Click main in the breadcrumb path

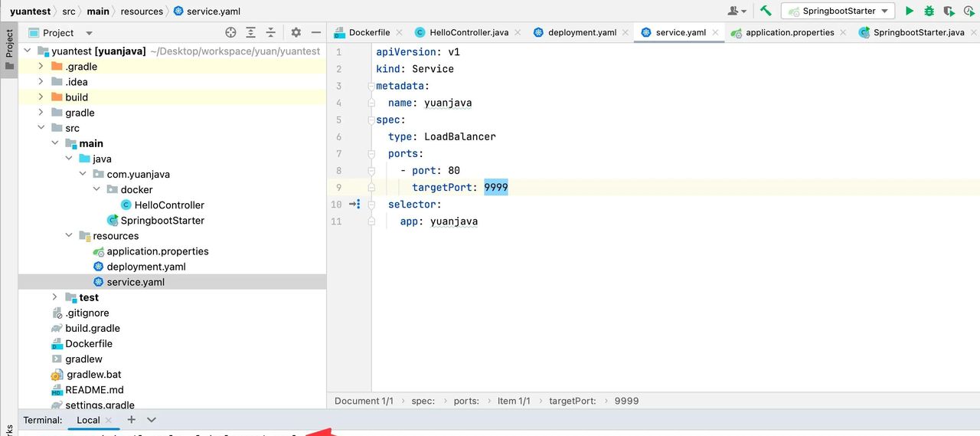[x=98, y=11]
